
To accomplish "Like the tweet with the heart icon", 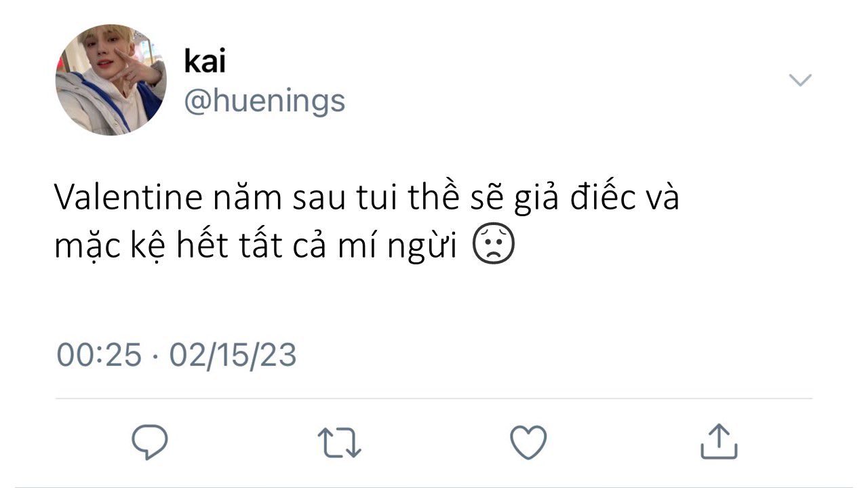I will point(528,443).
